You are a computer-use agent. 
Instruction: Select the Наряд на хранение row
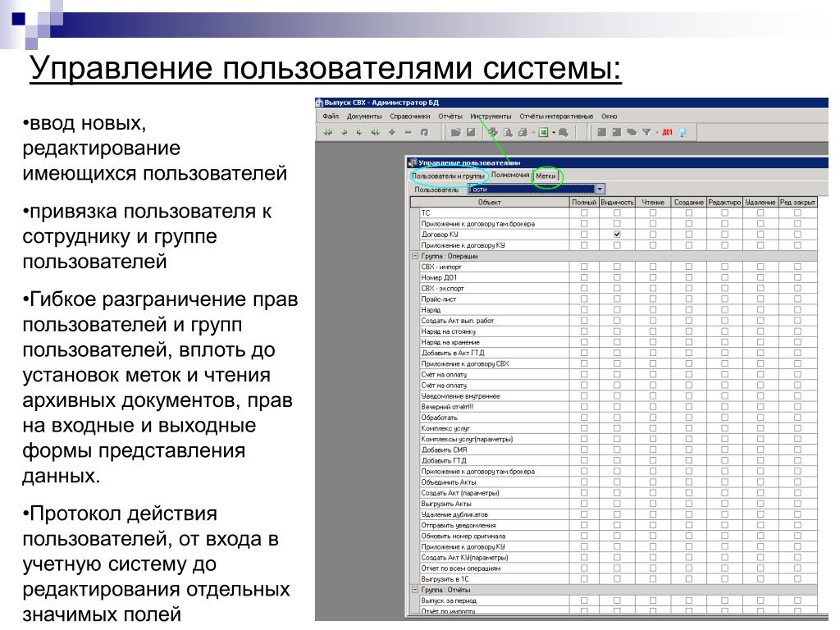click(x=494, y=342)
